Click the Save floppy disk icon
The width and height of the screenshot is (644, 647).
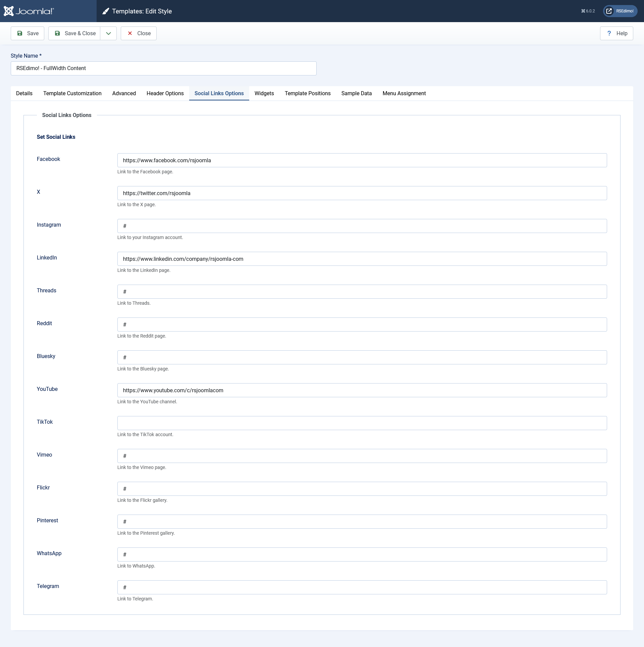pos(20,33)
